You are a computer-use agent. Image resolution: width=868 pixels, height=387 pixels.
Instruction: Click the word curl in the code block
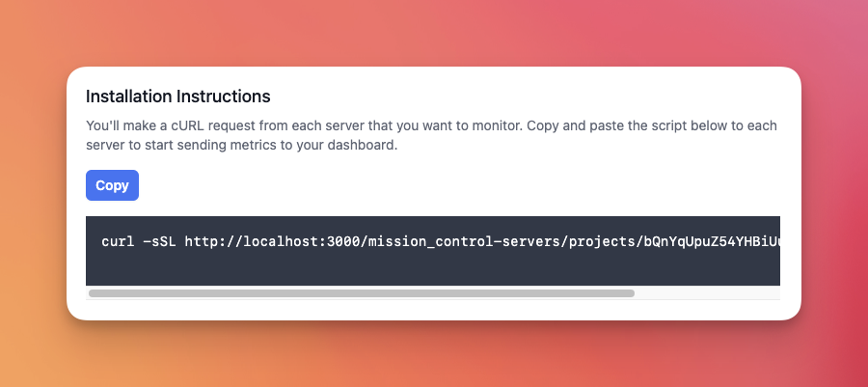[118, 242]
